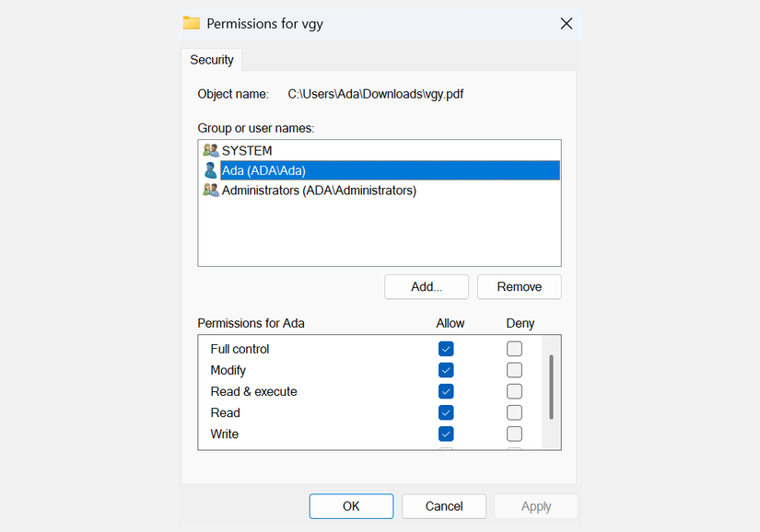This screenshot has height=532, width=760.
Task: Click the Ada user icon
Action: click(x=211, y=170)
